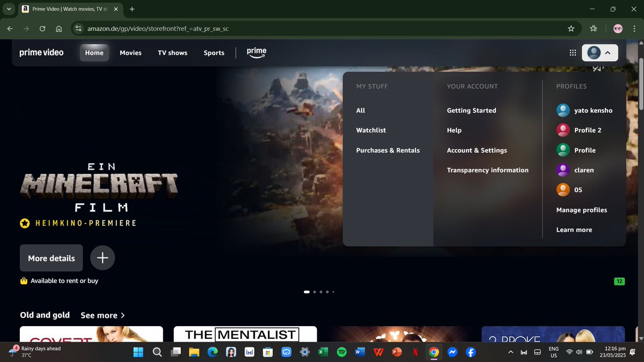The image size is (644, 362).
Task: Add Minecraft film to watchlist plus button
Action: pos(103,258)
